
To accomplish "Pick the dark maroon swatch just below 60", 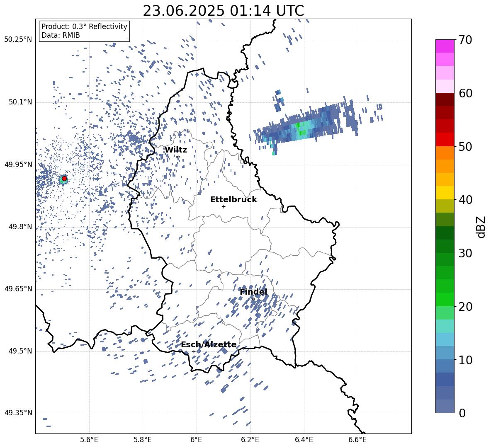I will pos(445,99).
